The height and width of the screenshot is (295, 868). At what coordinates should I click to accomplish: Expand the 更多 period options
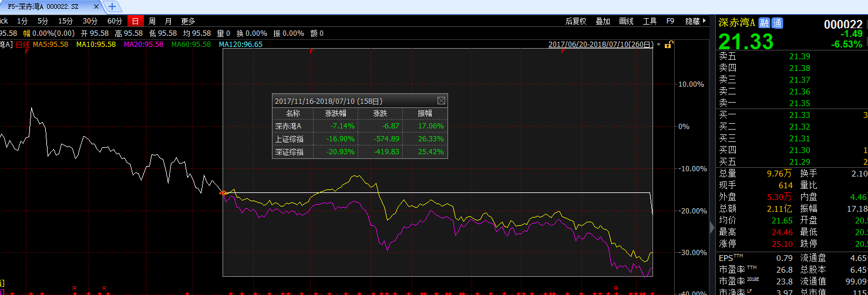pyautogui.click(x=188, y=21)
